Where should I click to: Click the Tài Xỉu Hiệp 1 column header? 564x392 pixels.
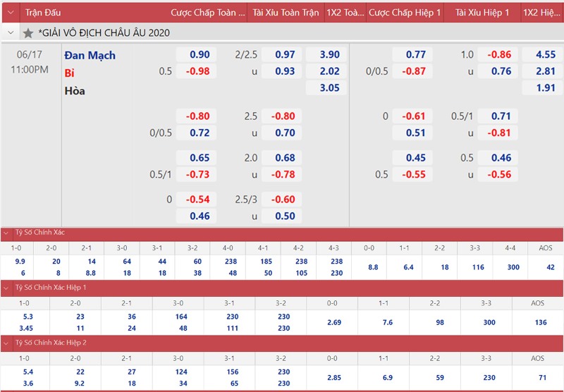tap(484, 13)
